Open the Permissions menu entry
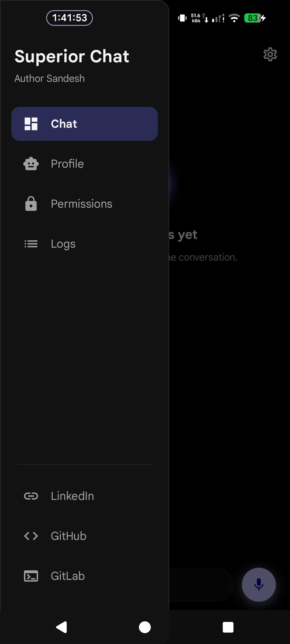Screen dimensions: 290x644 [x=85, y=204]
